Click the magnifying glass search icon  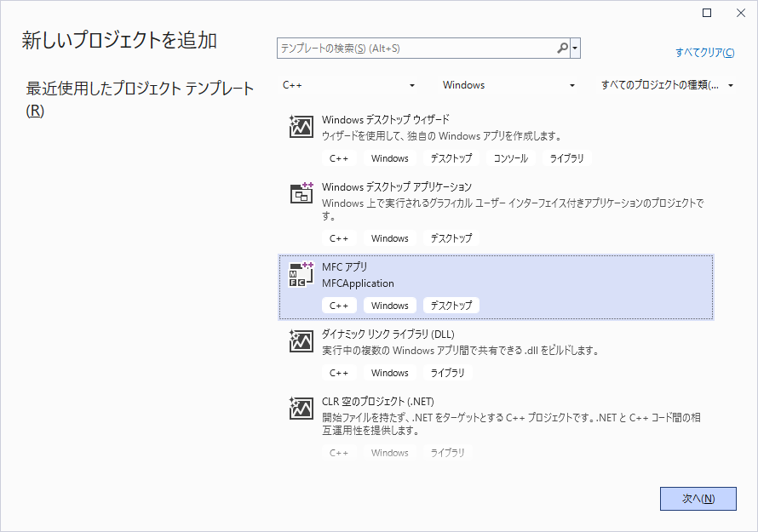pos(562,49)
